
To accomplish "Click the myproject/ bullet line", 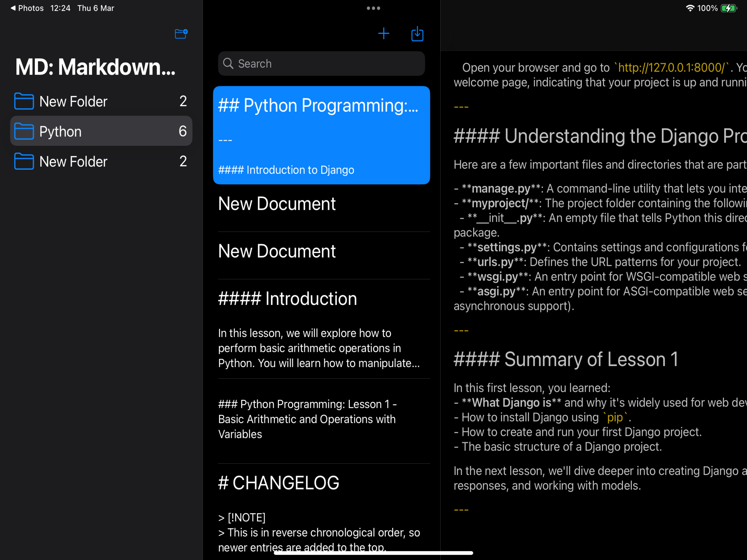I will (600, 203).
